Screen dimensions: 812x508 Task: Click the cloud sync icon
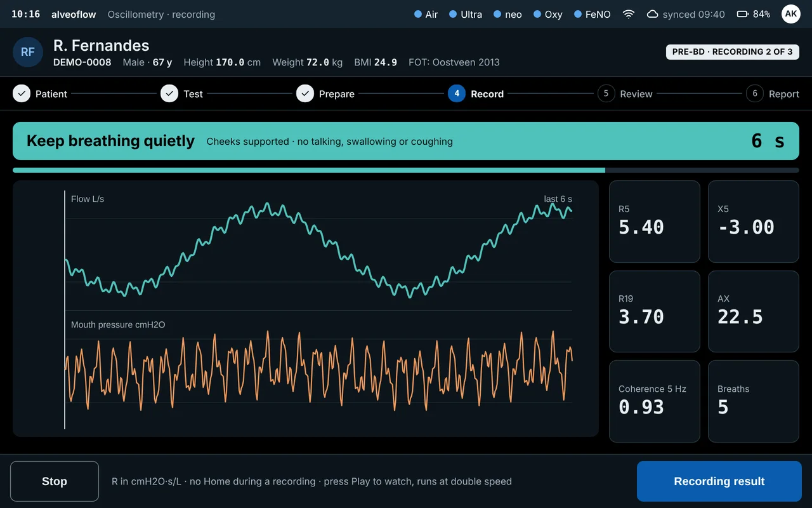tap(652, 14)
